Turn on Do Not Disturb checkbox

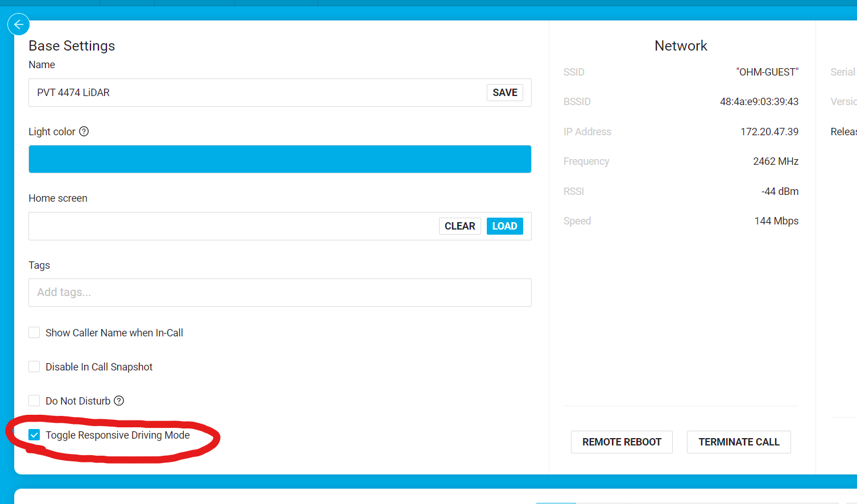(34, 401)
